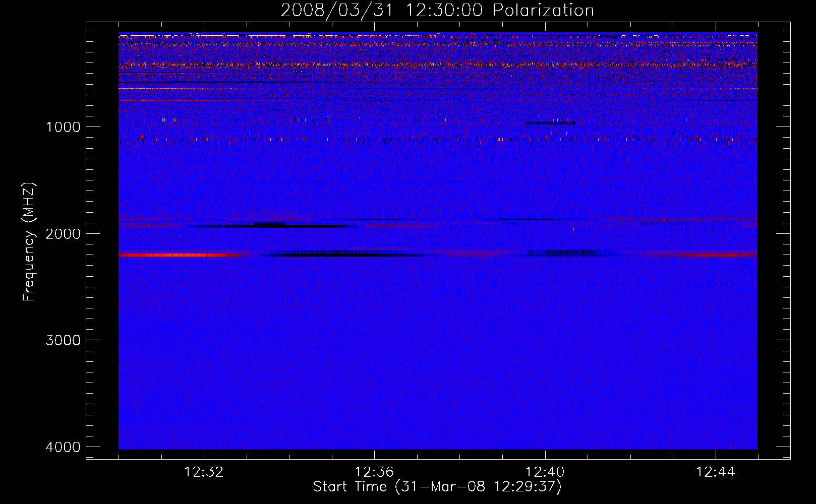Click the 'Frequency (MHZ)' axis label

29,242
